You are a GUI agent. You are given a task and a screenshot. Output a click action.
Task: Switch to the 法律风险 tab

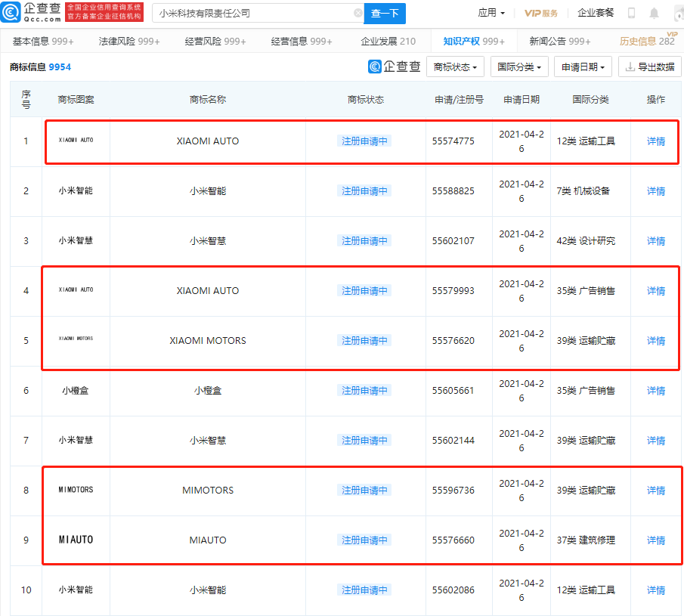point(130,42)
